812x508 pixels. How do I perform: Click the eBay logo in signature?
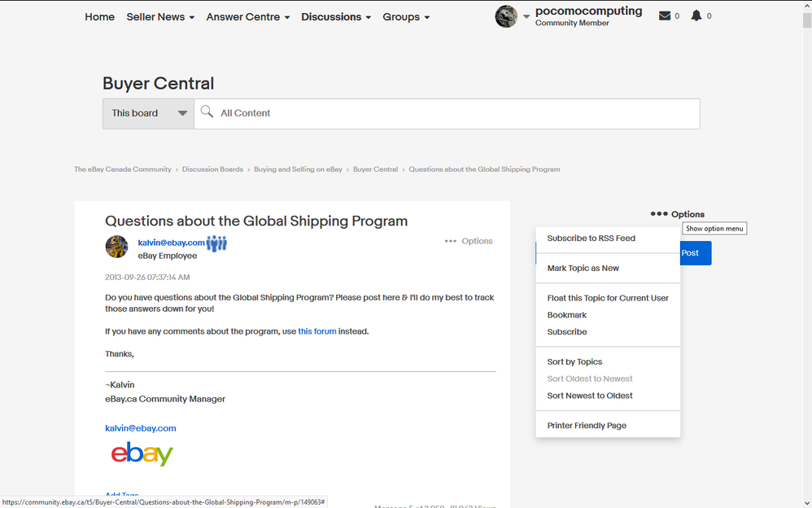click(142, 454)
